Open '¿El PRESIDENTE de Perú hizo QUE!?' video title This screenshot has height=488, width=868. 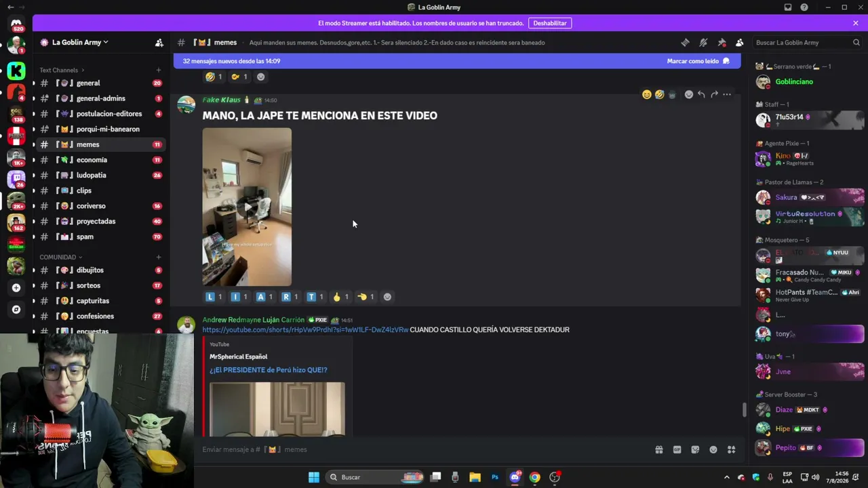tap(269, 370)
